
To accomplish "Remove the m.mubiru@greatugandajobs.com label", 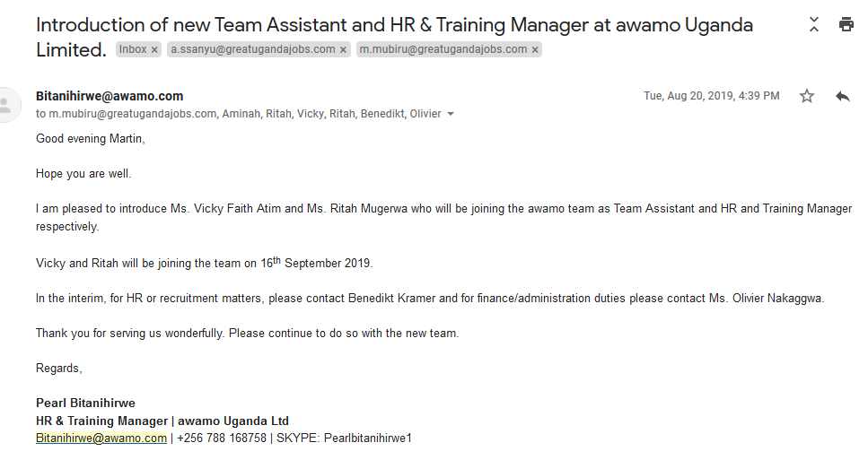I will [535, 49].
